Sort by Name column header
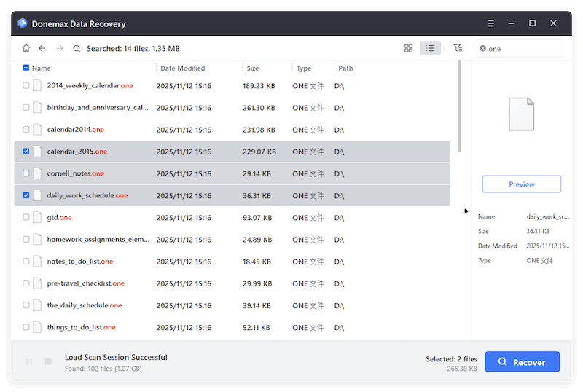This screenshot has height=392, width=583. point(42,68)
